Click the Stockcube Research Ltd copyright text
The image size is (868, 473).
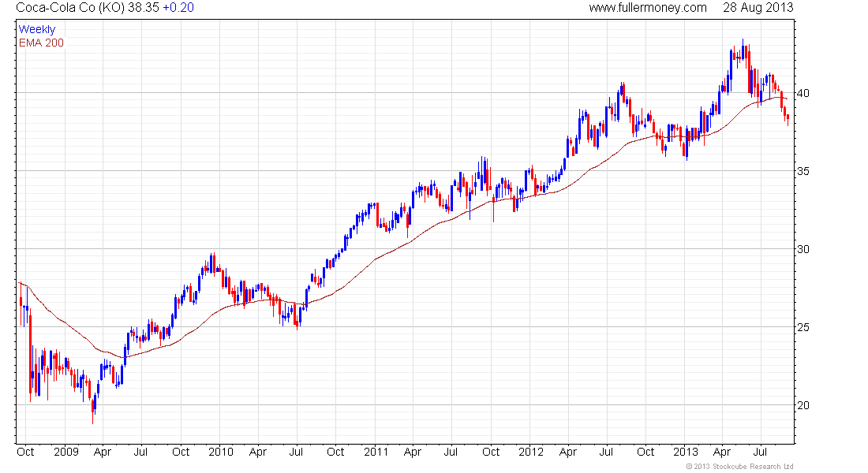click(739, 467)
